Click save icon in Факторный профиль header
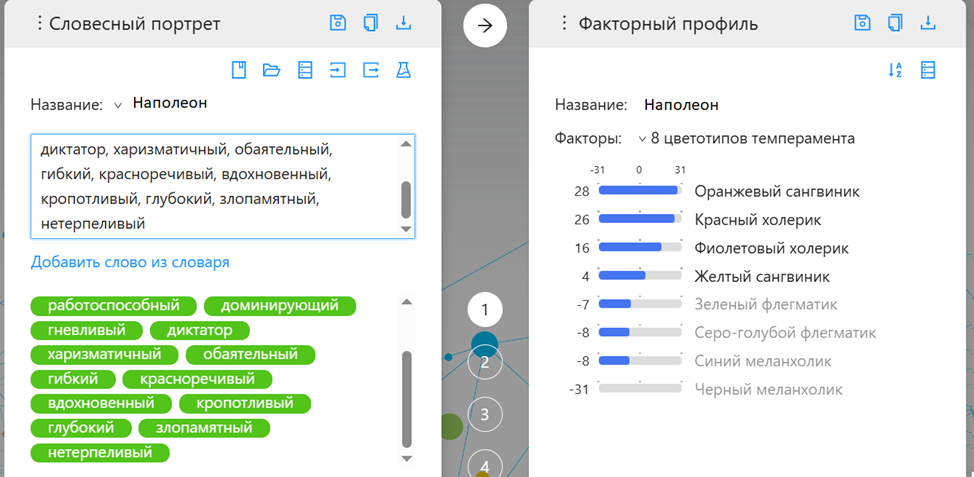This screenshot has height=477, width=974. click(x=863, y=23)
